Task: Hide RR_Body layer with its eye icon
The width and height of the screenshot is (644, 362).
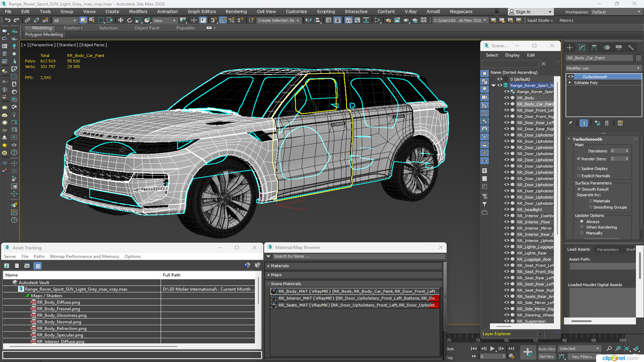Action: (506, 98)
